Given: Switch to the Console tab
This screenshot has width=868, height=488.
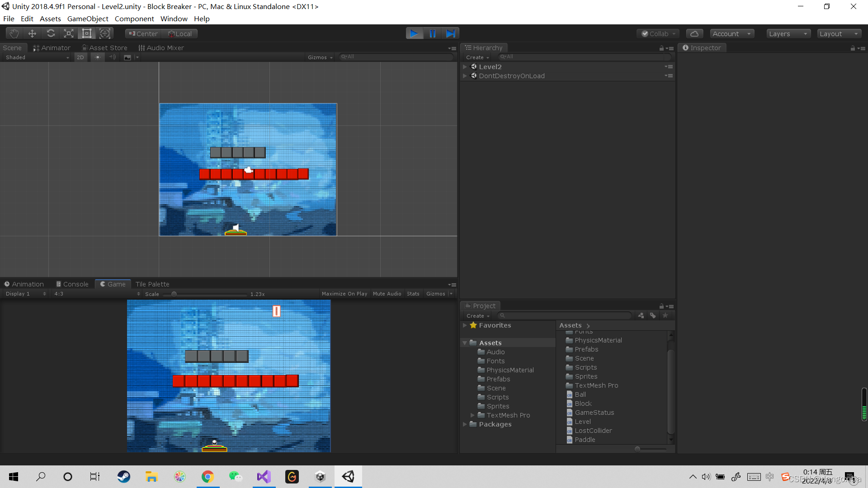Looking at the screenshot, I should click(72, 284).
